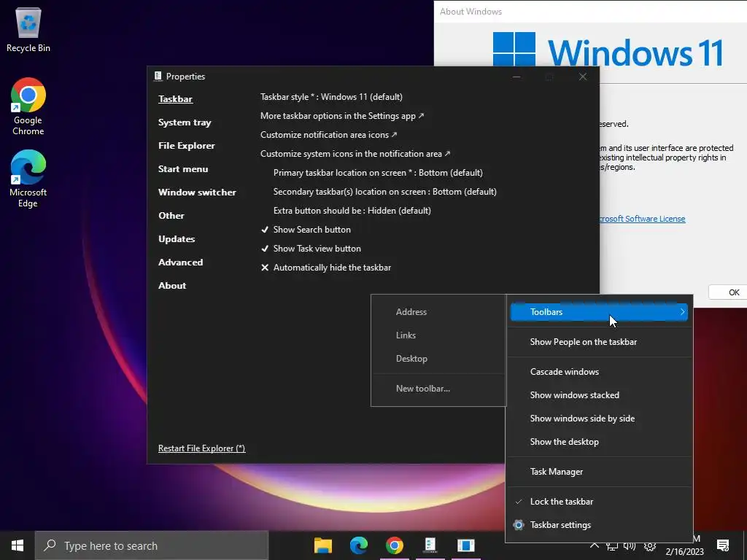Change Primary taskbar location on screen

pos(378,172)
